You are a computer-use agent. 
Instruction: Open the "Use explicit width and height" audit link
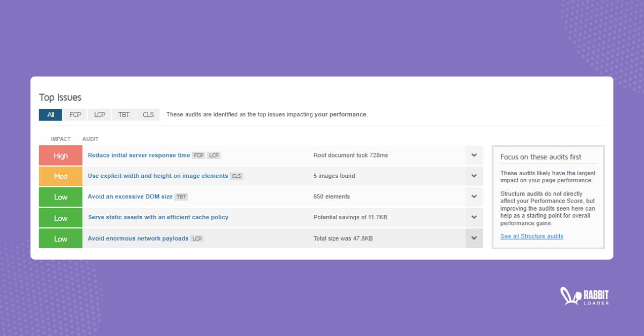157,176
